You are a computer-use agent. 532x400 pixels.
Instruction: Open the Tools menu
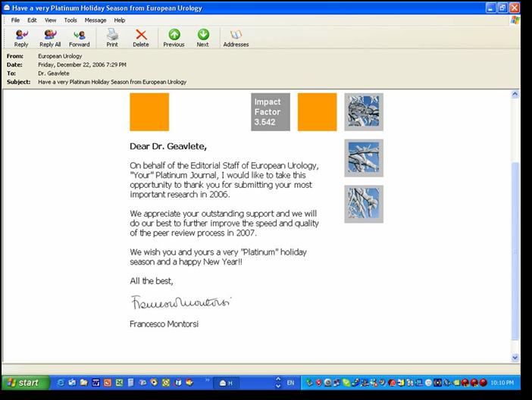70,20
